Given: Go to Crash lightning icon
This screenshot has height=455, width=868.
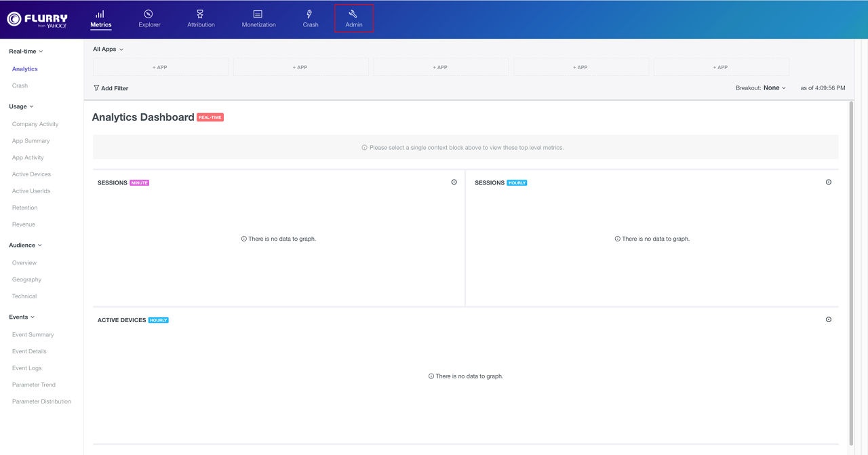Looking at the screenshot, I should [310, 14].
